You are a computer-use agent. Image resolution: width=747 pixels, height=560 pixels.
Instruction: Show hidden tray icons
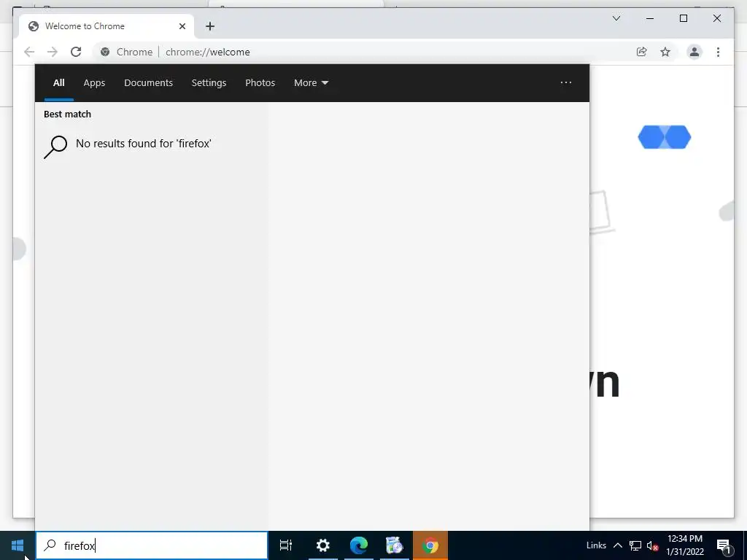tap(617, 545)
